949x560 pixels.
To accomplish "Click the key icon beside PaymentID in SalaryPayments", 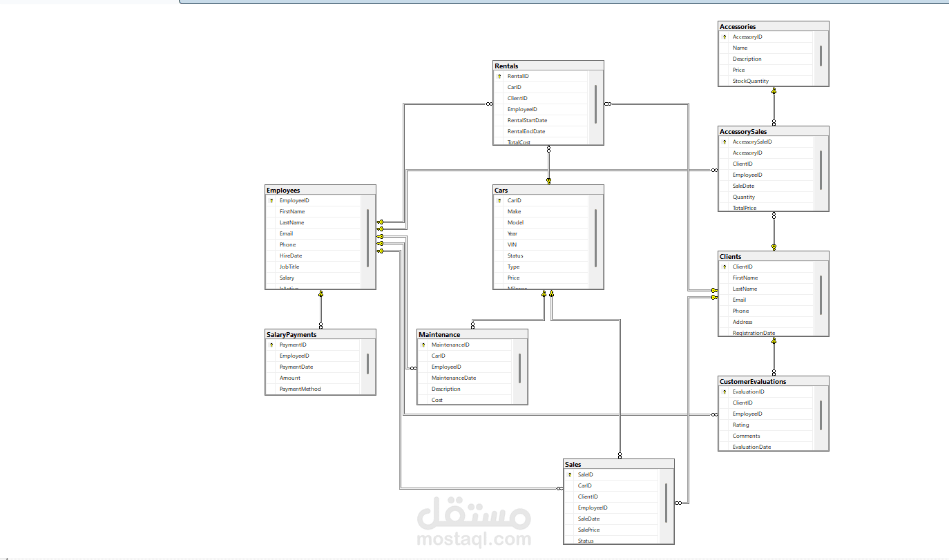I will [x=271, y=344].
